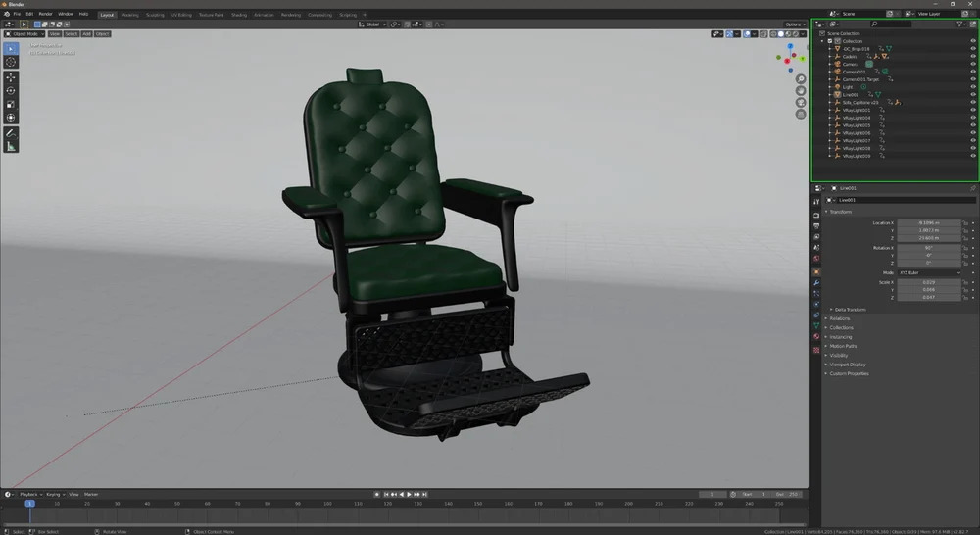Hide the Collection via its eye icon

972,41
